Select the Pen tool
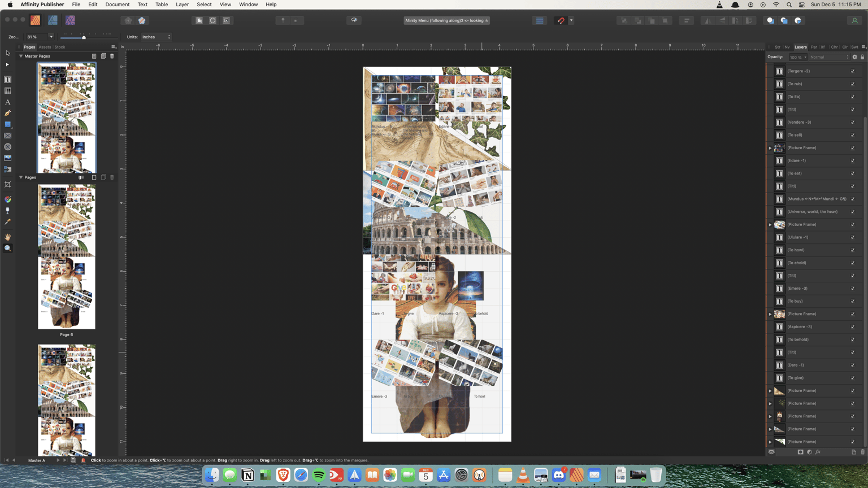 [8, 114]
